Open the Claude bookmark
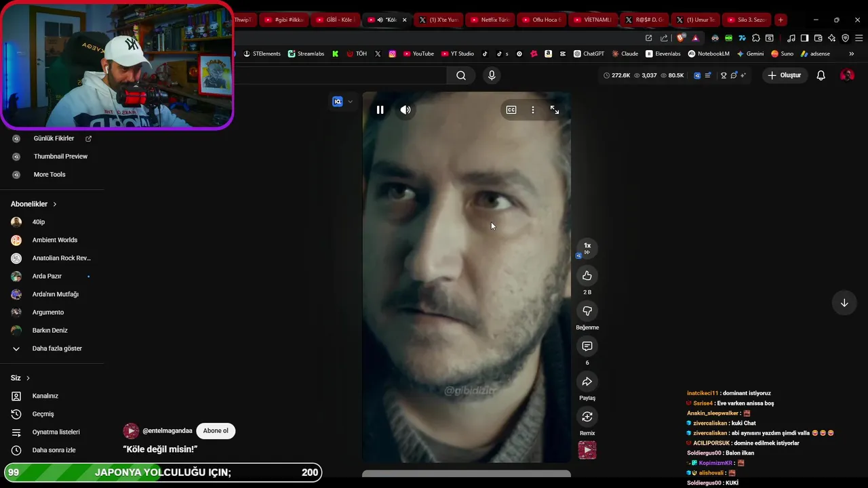 click(625, 54)
